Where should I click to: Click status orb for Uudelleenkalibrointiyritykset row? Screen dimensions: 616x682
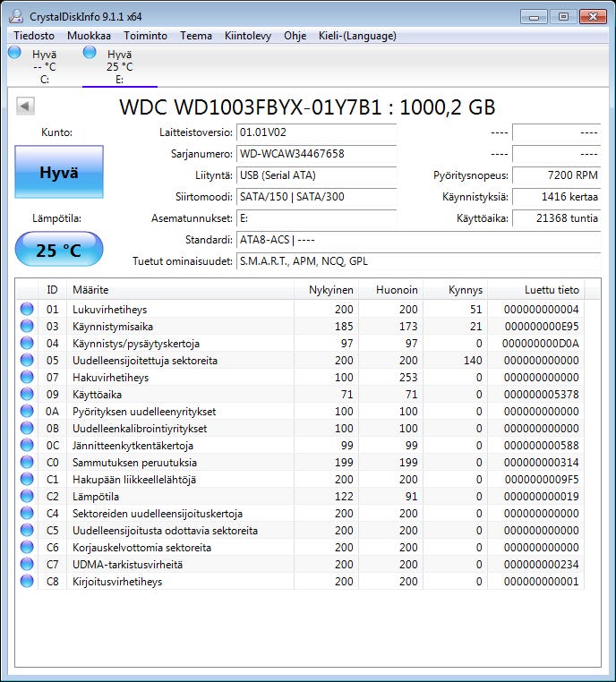(27, 428)
